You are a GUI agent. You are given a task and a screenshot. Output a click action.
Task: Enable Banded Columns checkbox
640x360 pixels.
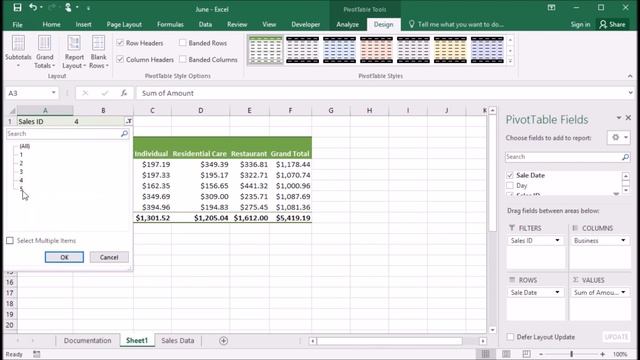point(182,60)
